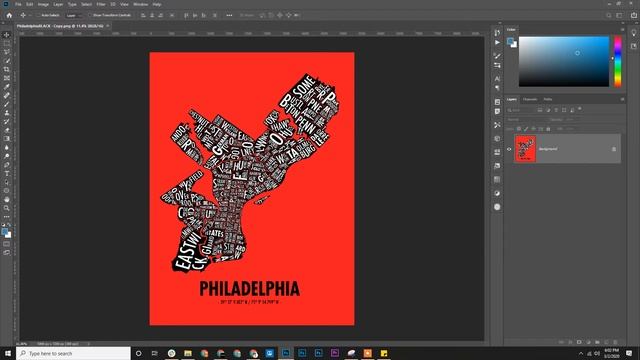Toggle pixel layer filter in Layers panel
The width and height of the screenshot is (640, 360).
(540, 110)
